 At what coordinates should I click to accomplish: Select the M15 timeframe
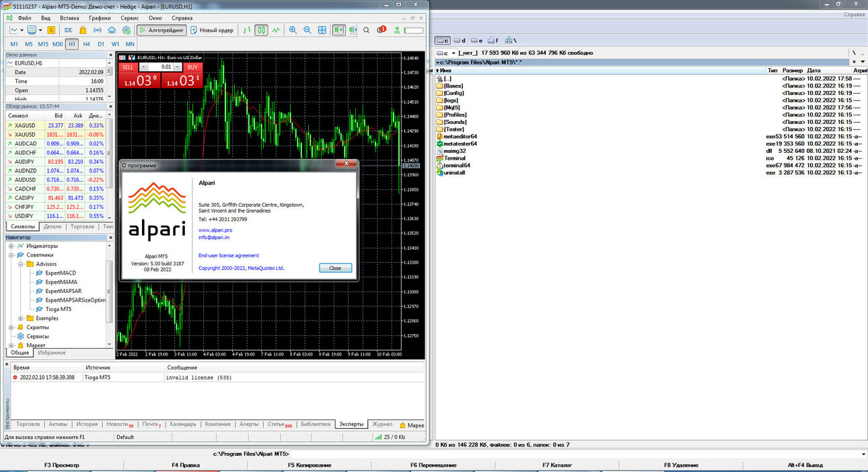42,44
